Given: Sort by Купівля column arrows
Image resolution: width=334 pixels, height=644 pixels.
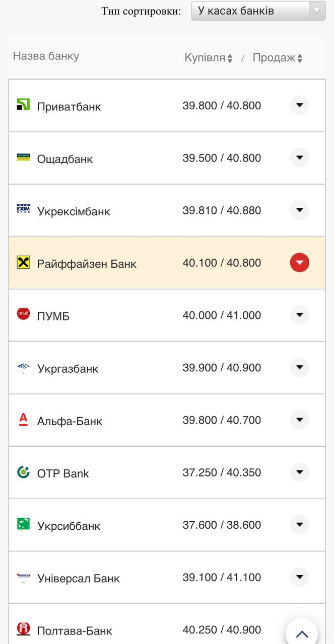Looking at the screenshot, I should pos(230,58).
